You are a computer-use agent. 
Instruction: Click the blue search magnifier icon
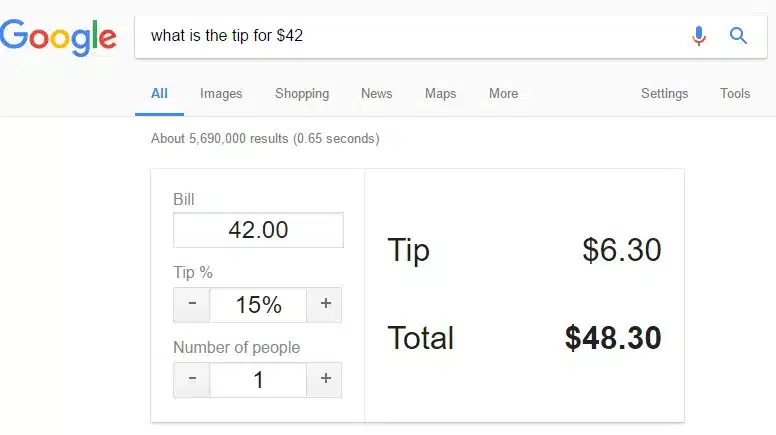pyautogui.click(x=739, y=36)
